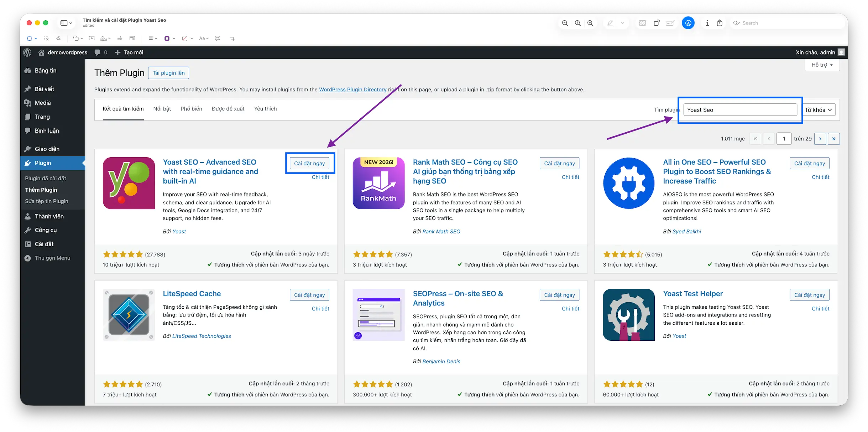Image resolution: width=868 pixels, height=432 pixels.
Task: Click Tải plugin lên button
Action: point(168,73)
